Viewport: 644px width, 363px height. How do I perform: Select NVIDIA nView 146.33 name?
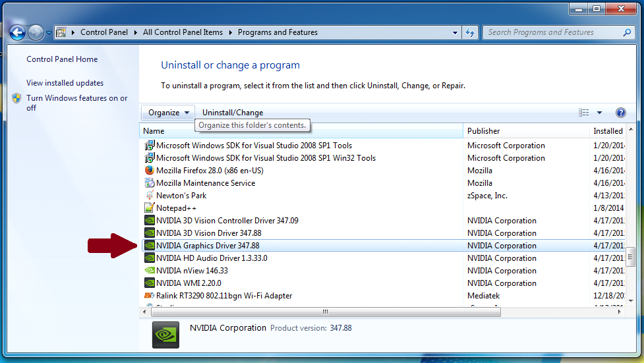192,271
